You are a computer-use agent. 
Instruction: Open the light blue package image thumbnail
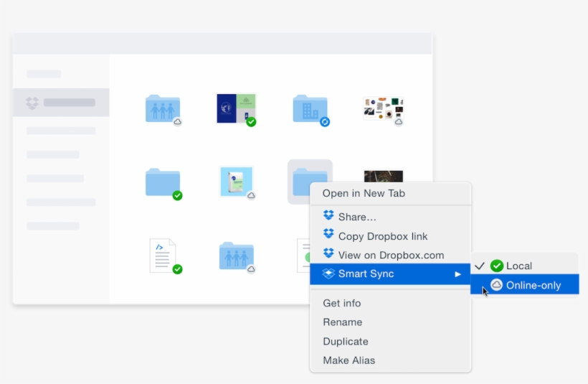(236, 182)
